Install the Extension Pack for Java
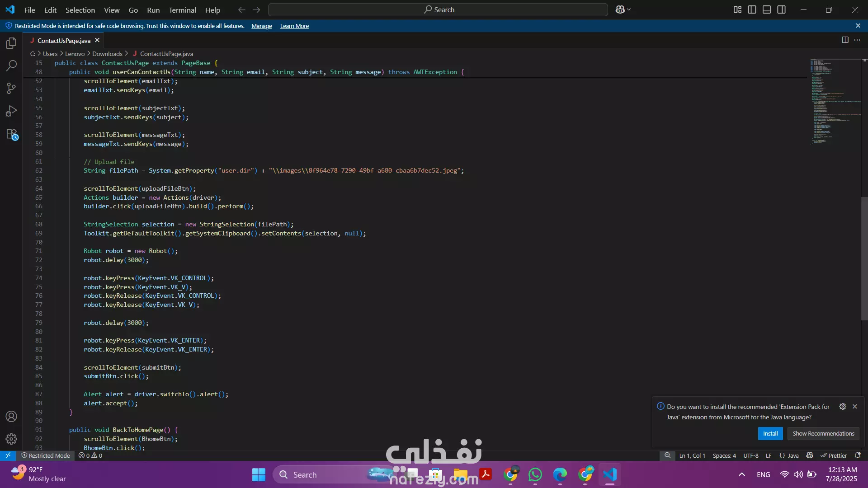The image size is (868, 488). click(x=770, y=434)
